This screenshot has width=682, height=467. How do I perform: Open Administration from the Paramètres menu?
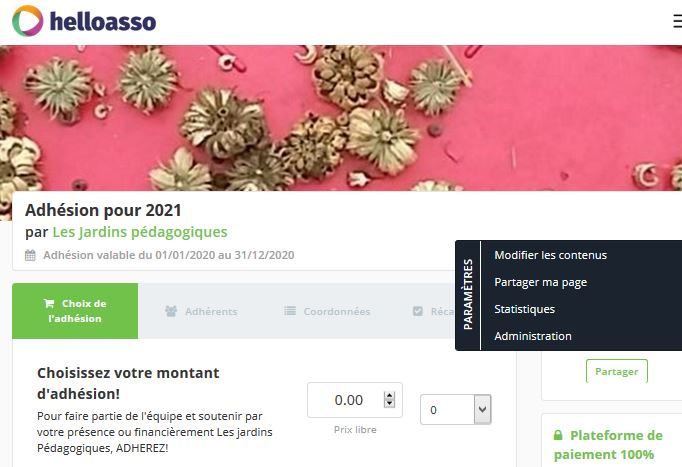point(533,336)
